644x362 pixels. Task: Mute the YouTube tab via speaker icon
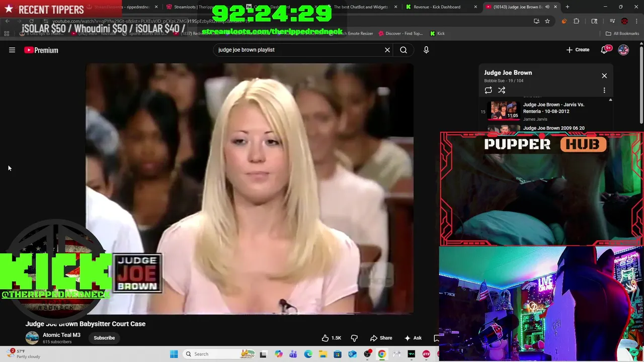547,7
